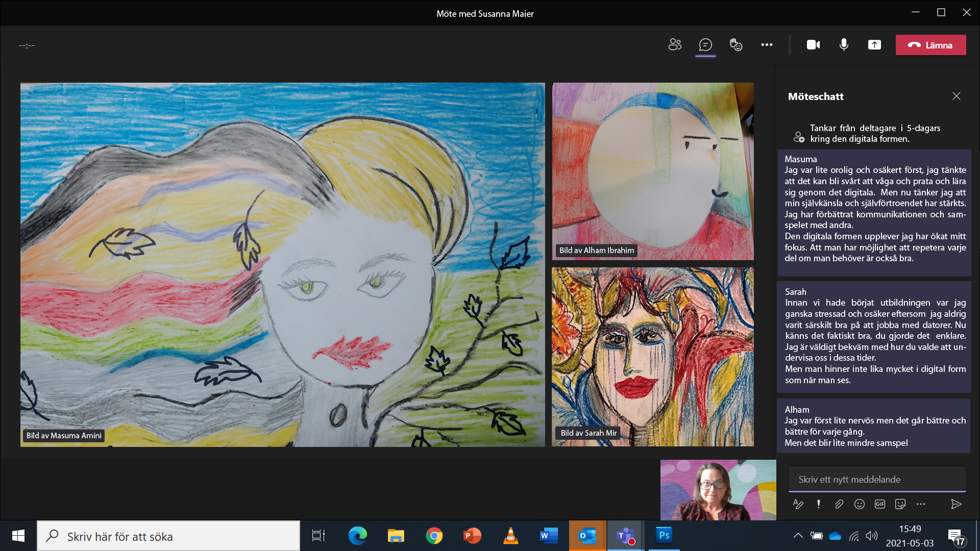The image size is (980, 551).
Task: Mute or unmute the microphone
Action: coord(844,45)
